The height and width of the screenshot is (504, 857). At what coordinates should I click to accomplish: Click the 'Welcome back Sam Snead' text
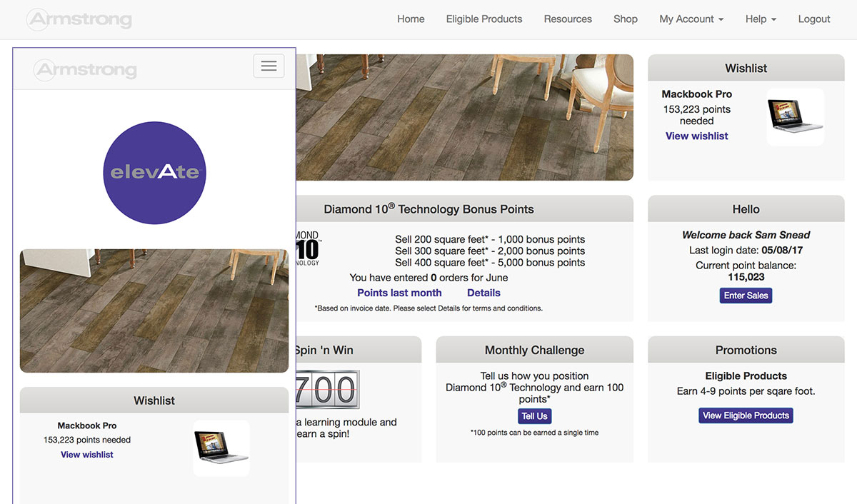746,235
